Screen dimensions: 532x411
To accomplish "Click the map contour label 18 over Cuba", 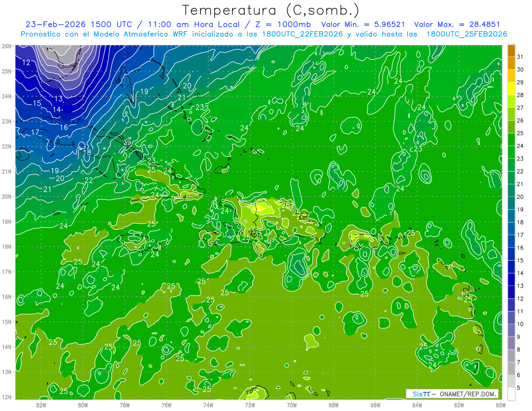I will point(86,153).
